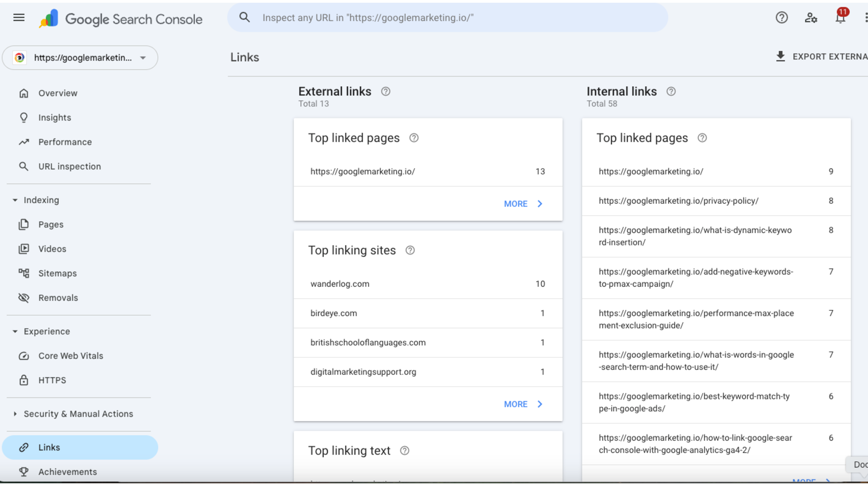Select Performance in the sidebar

point(65,142)
